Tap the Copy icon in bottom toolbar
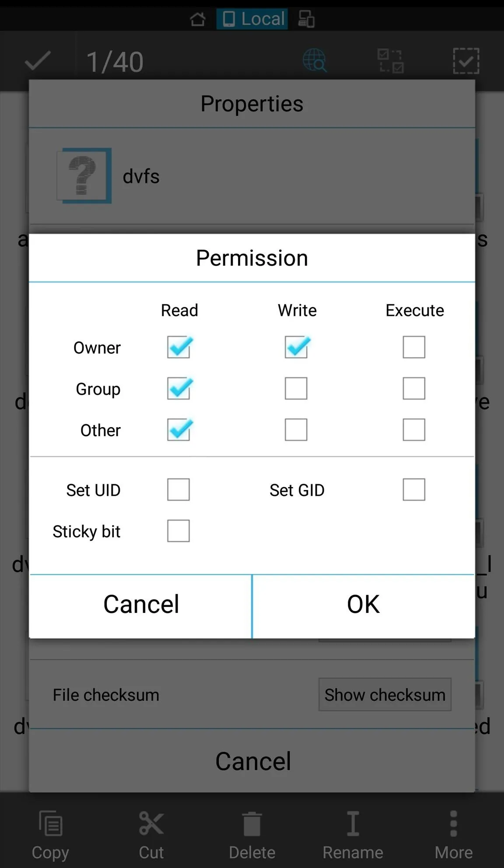 [x=50, y=835]
